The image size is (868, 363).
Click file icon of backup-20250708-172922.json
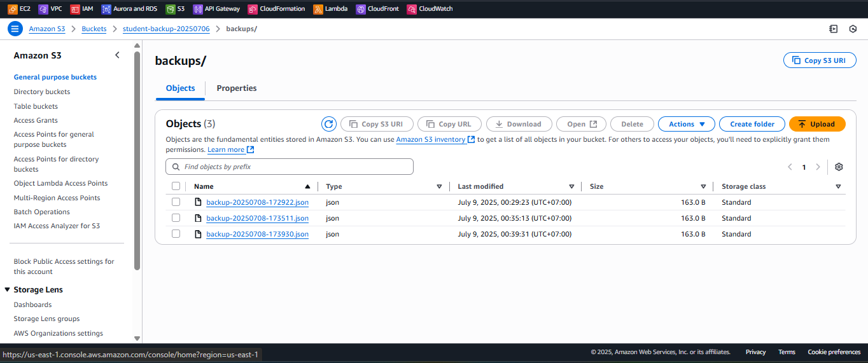pyautogui.click(x=199, y=202)
